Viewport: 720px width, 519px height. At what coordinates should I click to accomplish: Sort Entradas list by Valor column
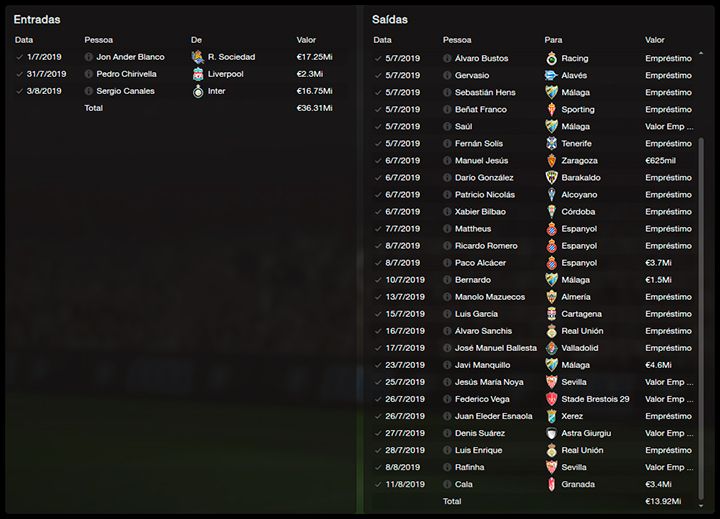[x=306, y=40]
